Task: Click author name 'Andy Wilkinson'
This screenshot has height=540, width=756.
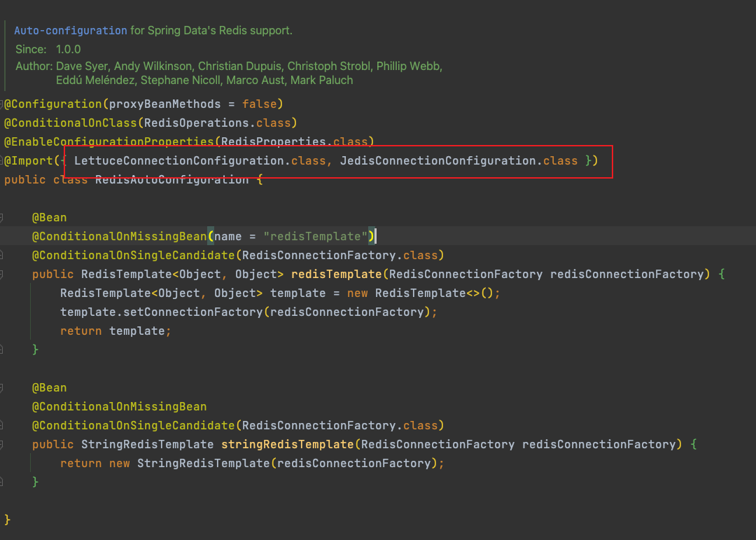Action: [153, 66]
